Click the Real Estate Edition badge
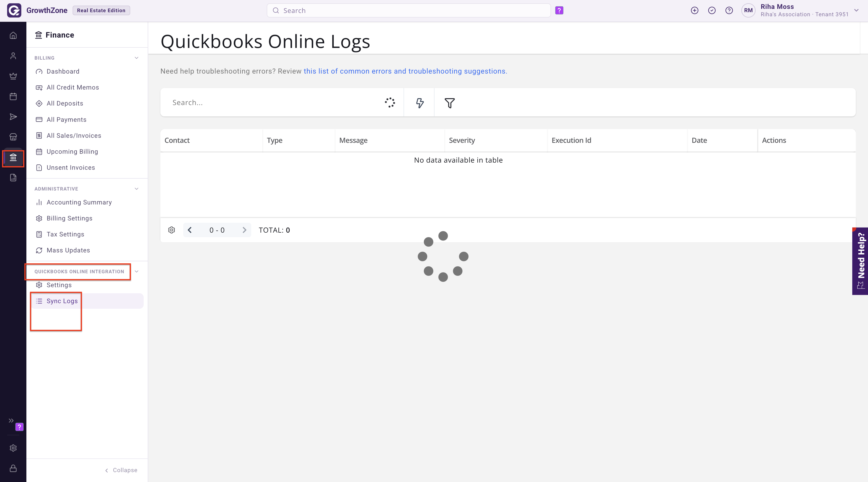 [x=101, y=10]
